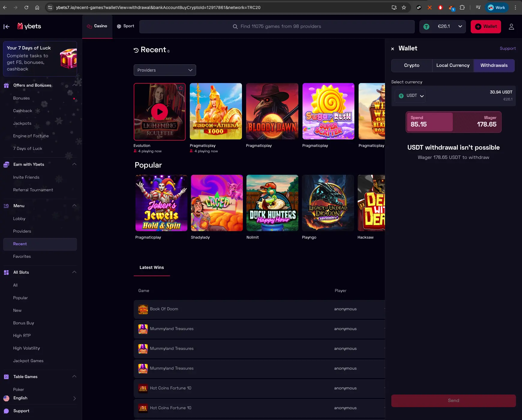
Task: Open the browser extensions puzzle icon
Action: pyautogui.click(x=462, y=7)
